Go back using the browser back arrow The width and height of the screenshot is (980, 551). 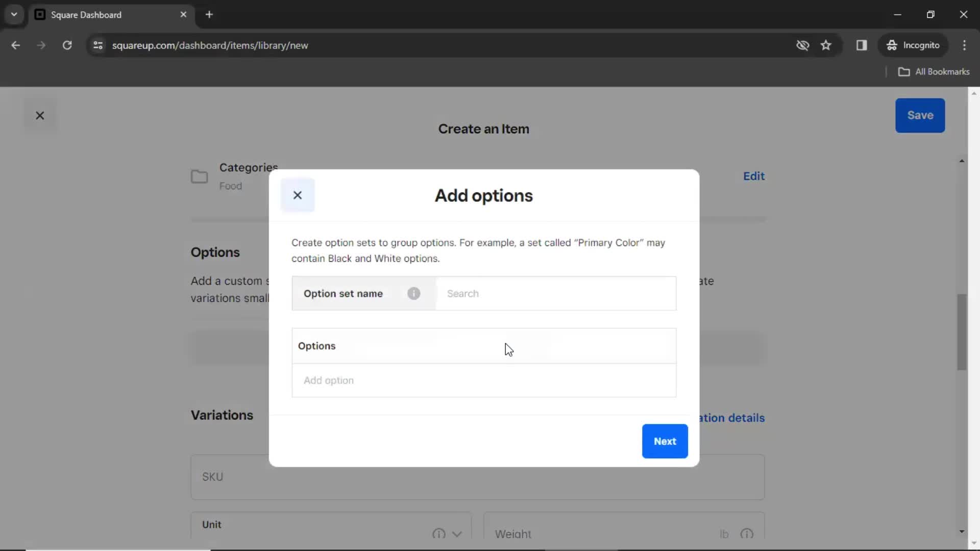[x=16, y=45]
